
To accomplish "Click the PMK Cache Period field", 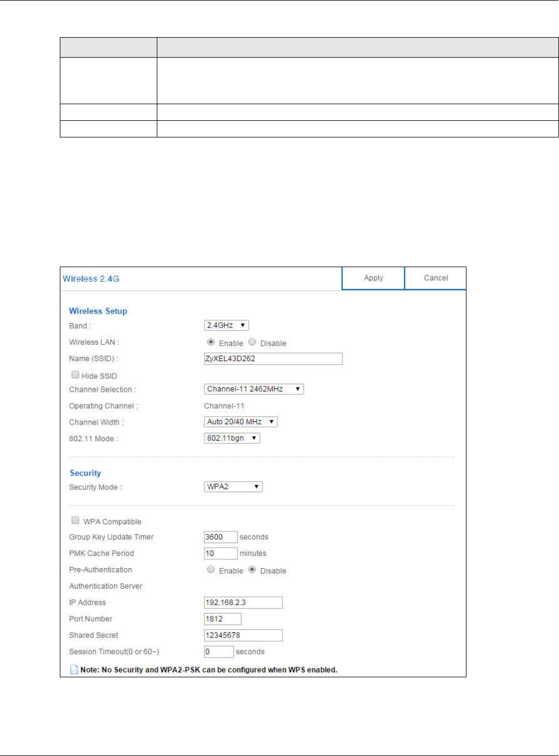I will (x=220, y=553).
